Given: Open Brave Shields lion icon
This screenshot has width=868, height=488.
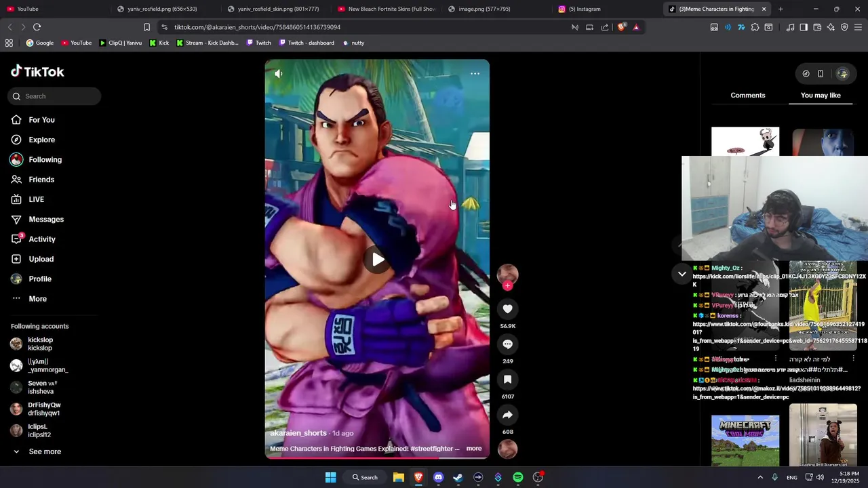Looking at the screenshot, I should (621, 27).
